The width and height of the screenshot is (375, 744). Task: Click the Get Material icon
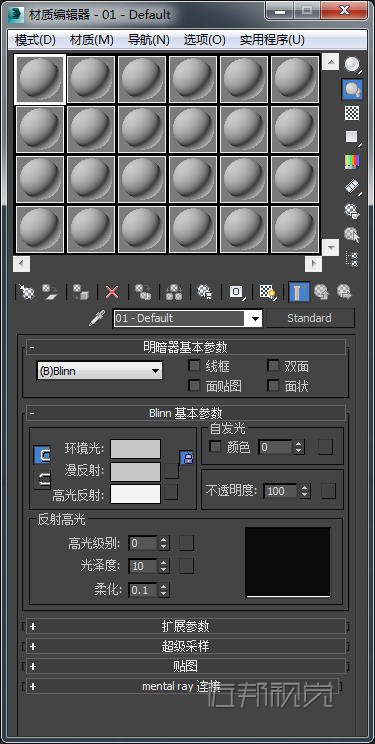(x=27, y=292)
